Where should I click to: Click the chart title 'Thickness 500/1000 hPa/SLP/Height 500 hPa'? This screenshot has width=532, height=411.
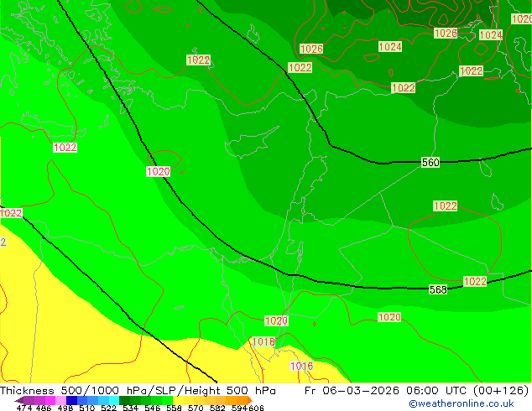138,390
